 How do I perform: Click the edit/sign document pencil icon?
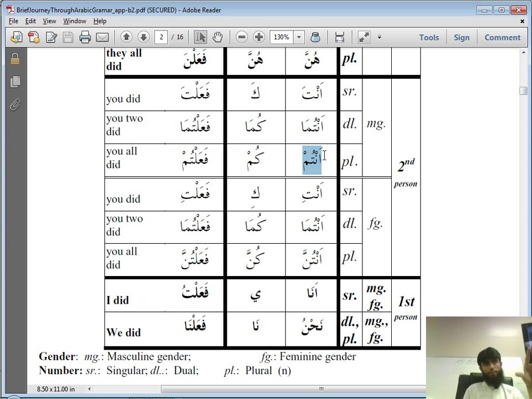pyautogui.click(x=51, y=37)
